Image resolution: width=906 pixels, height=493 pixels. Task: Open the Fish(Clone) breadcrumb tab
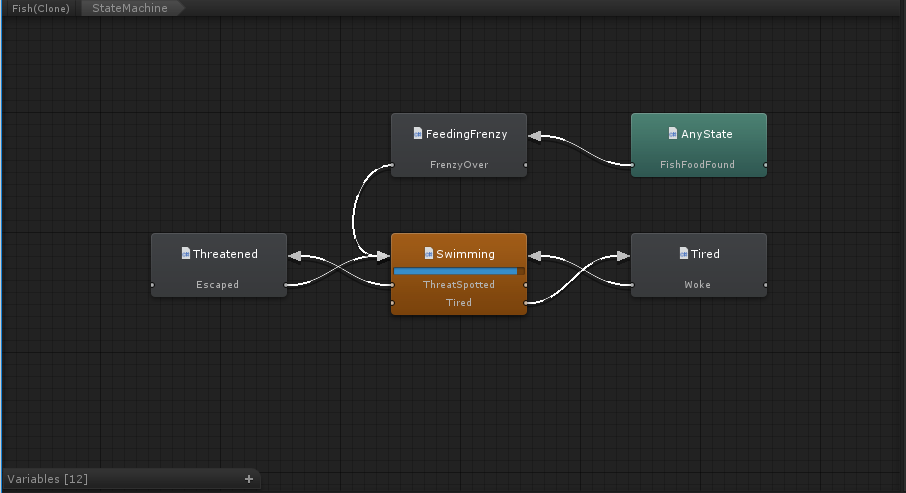[40, 8]
